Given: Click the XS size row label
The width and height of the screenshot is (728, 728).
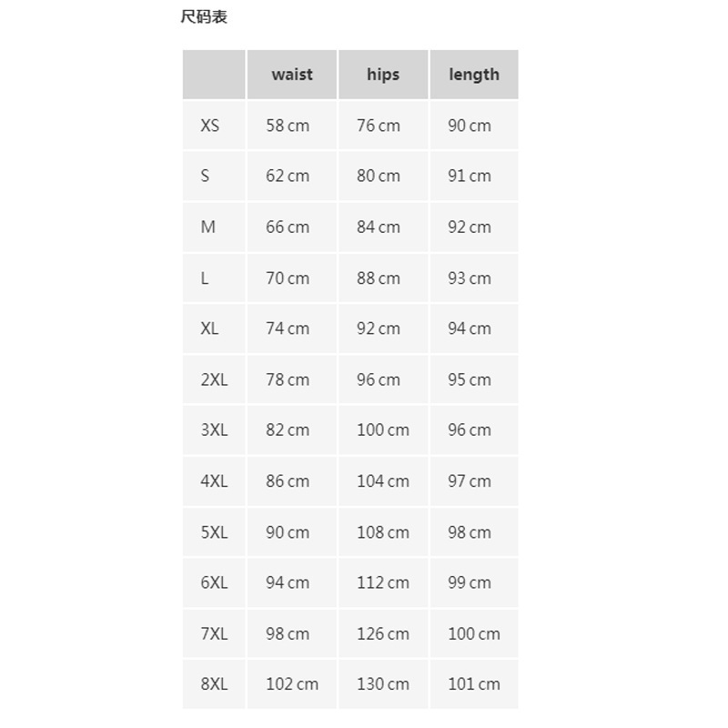Looking at the screenshot, I should pos(210,126).
